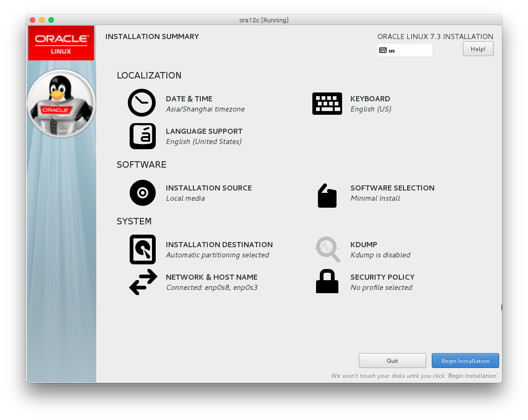Screen dimensions: 528x420
Task: Open the Language Support icon
Action: [x=143, y=136]
